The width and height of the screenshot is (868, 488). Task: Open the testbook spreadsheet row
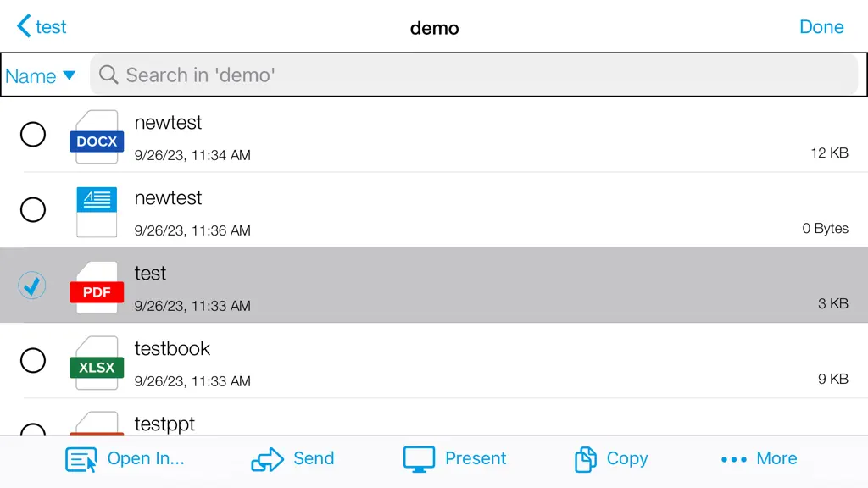tap(434, 361)
